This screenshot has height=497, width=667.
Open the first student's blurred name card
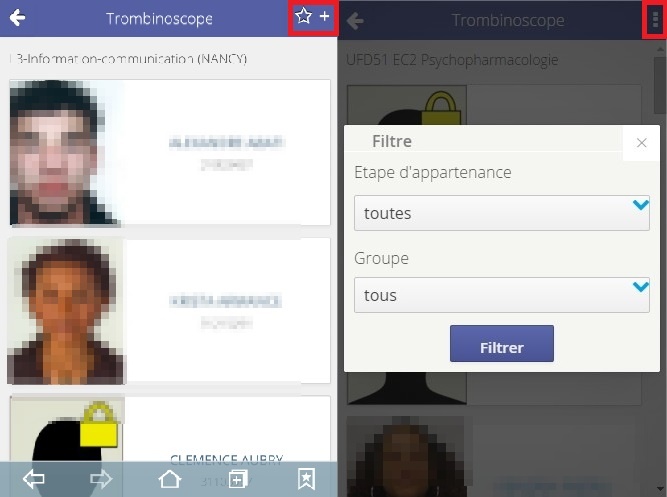coord(227,152)
